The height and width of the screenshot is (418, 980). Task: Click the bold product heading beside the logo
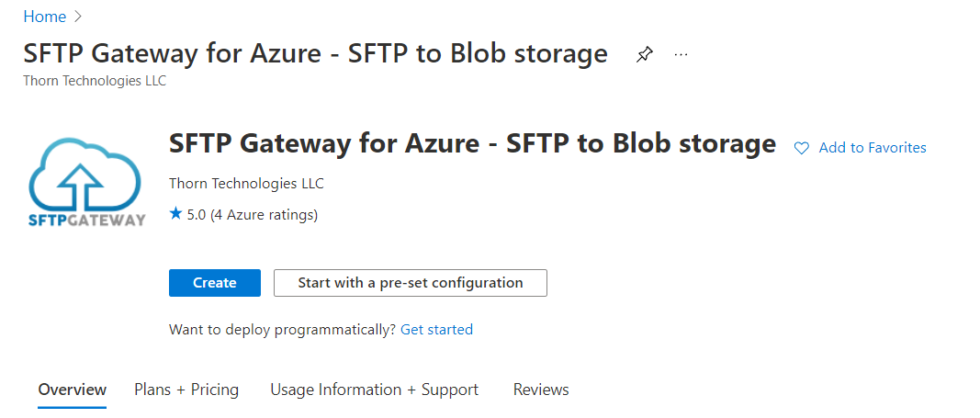click(472, 143)
